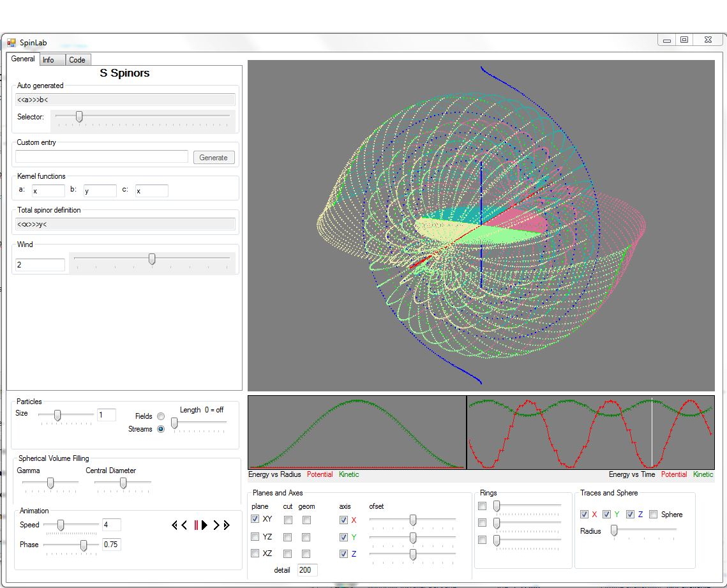Click the detail value field
The height and width of the screenshot is (588, 727).
[307, 570]
